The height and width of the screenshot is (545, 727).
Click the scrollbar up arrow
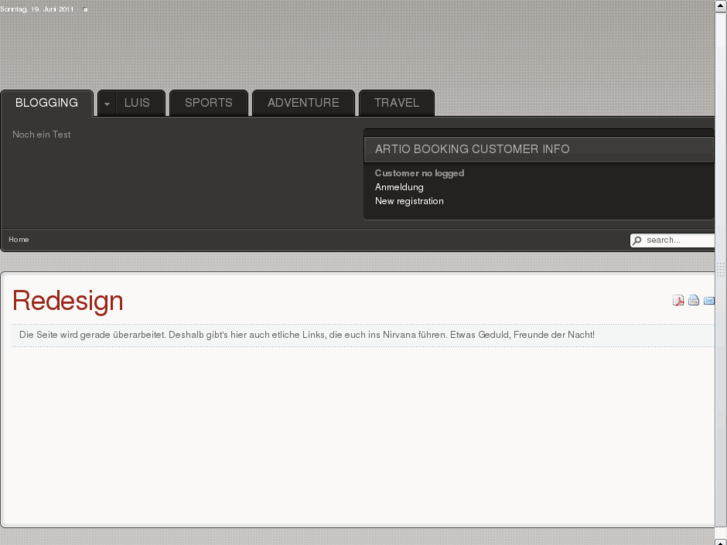pos(721,5)
